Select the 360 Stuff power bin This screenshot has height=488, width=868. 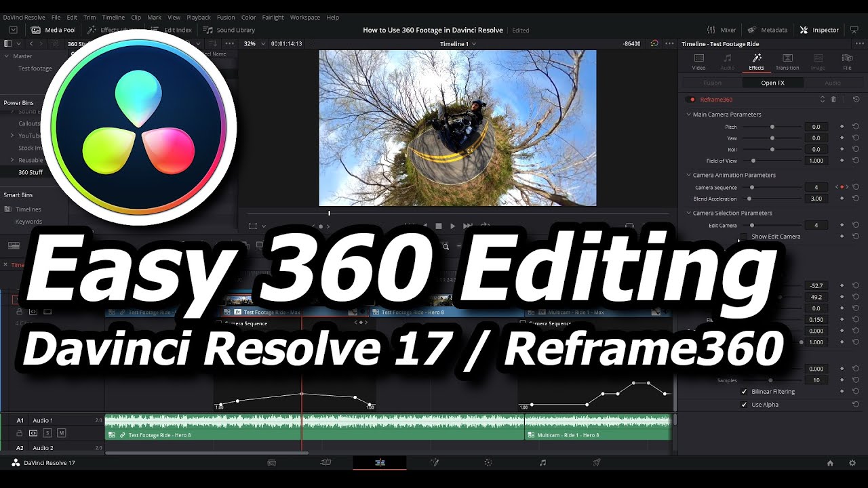click(x=31, y=172)
